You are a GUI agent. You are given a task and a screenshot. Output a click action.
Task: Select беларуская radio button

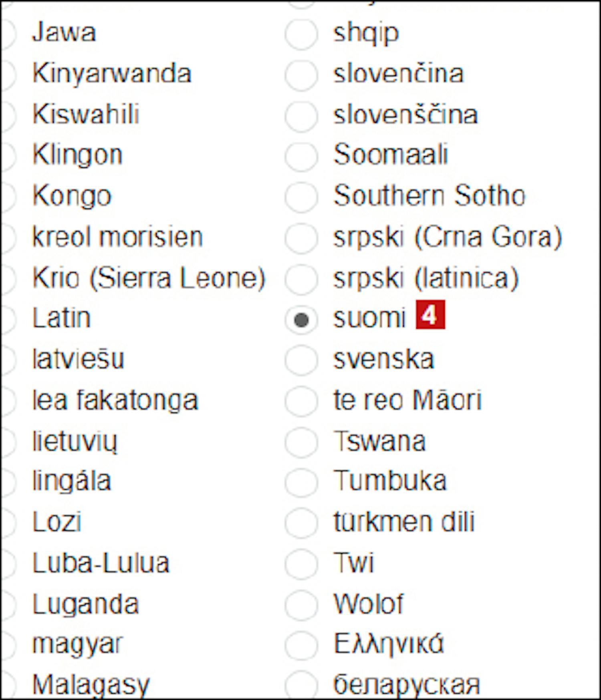click(301, 686)
